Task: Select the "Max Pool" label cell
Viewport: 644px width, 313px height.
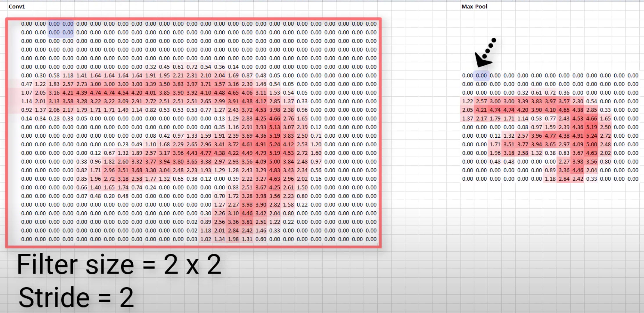Action: [x=474, y=6]
